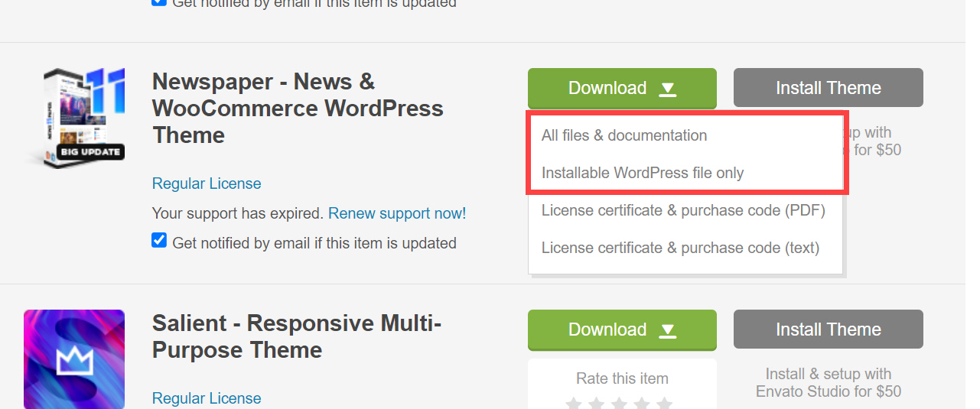Open the Salient theme Download dropdown
The image size is (980, 409).
tap(622, 330)
